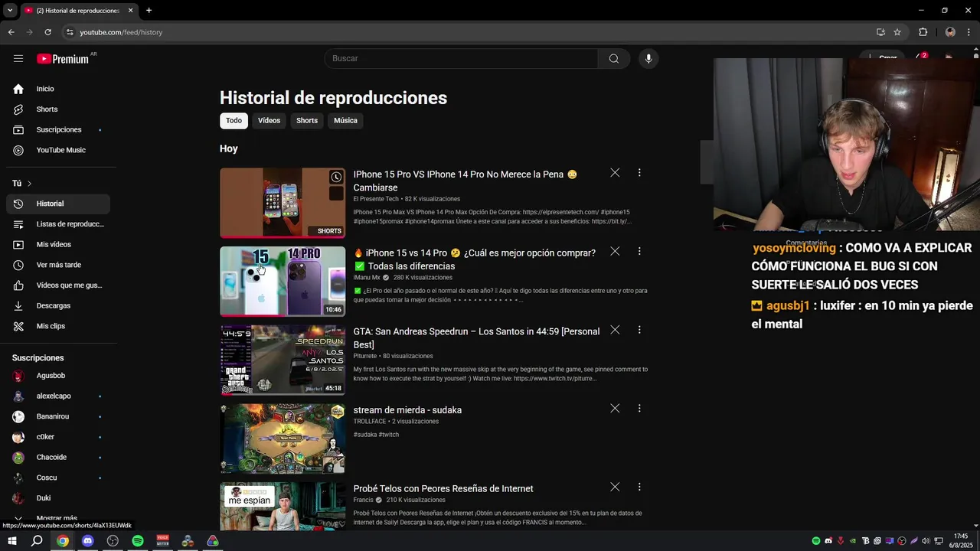980x551 pixels.
Task: Click the search magnifier button
Action: click(614, 58)
